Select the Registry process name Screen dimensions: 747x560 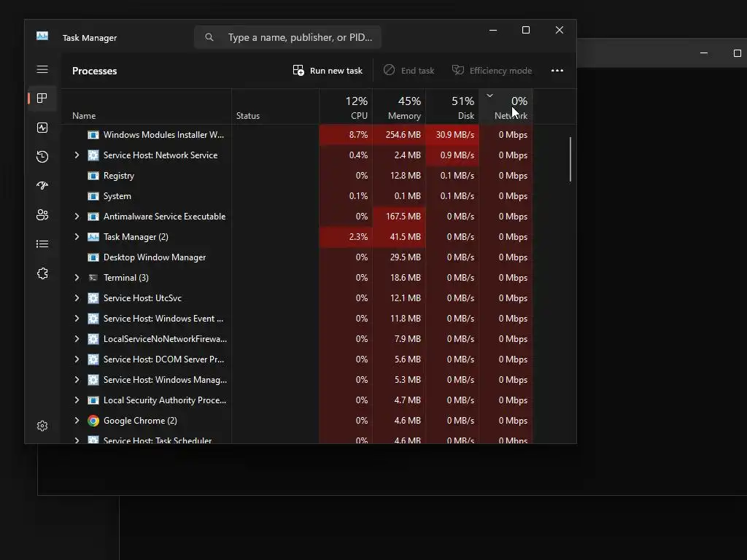click(119, 176)
